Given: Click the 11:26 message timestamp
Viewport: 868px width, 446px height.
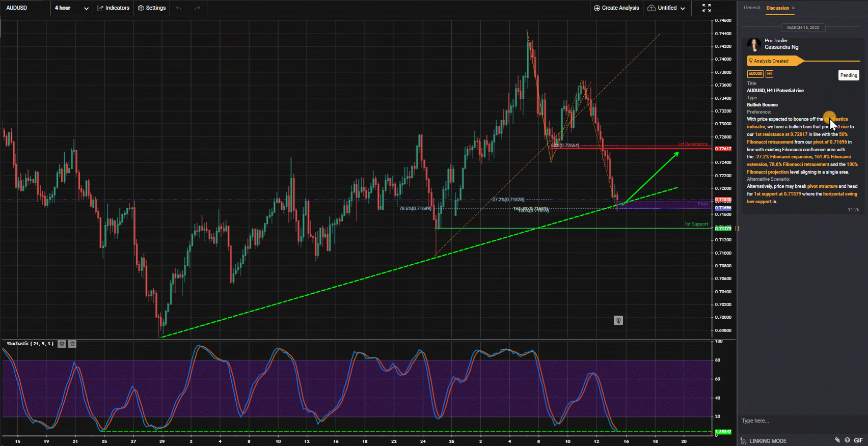Looking at the screenshot, I should click(x=853, y=210).
